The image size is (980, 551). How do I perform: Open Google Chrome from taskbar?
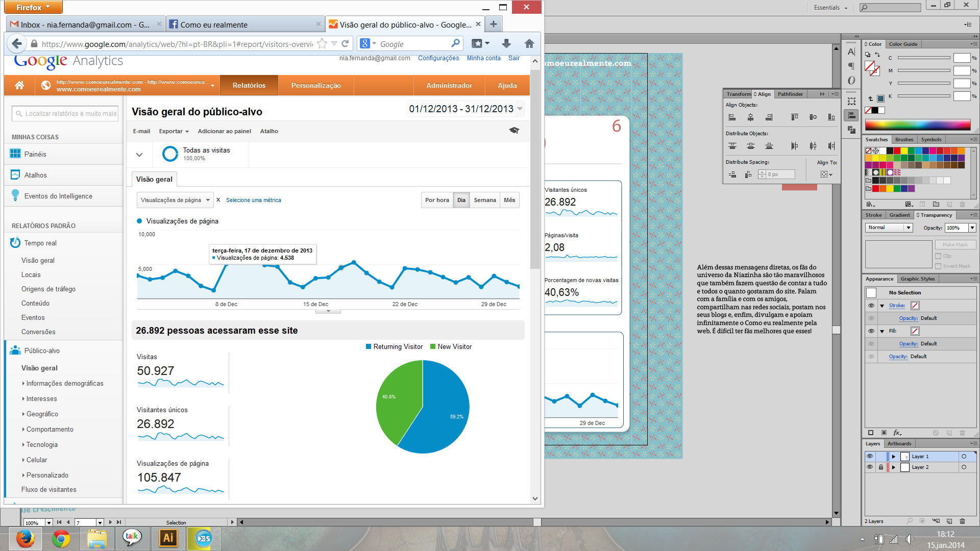61,538
